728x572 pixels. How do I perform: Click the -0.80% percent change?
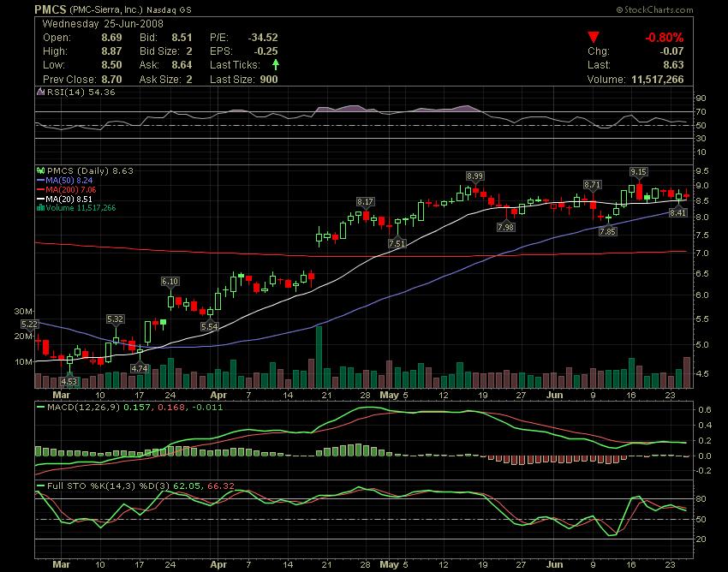point(665,38)
